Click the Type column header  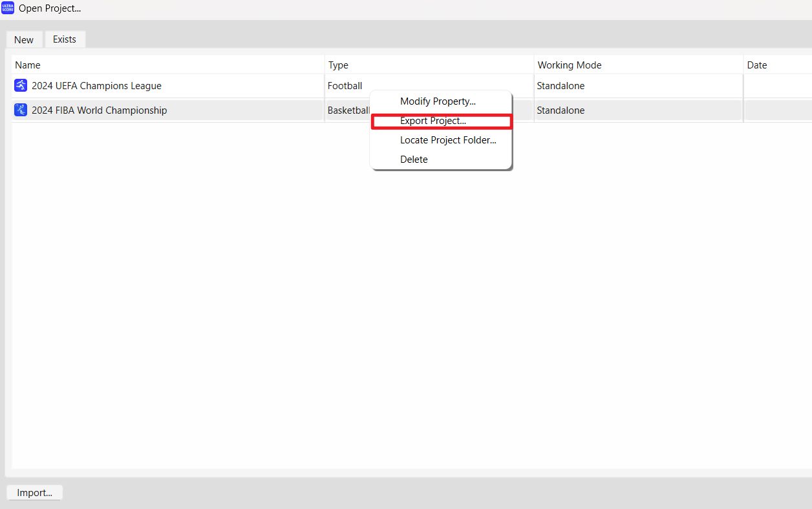(338, 65)
